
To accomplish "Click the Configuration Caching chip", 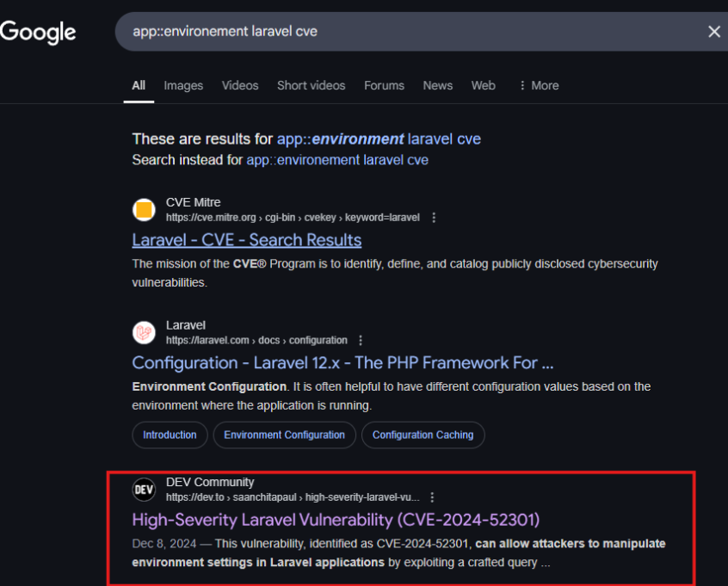I will click(423, 435).
